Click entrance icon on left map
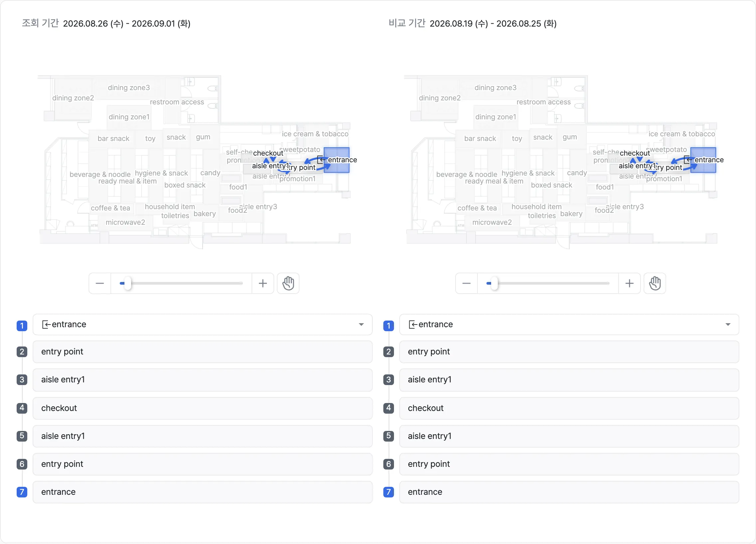Viewport: 756px width, 544px height. coord(321,160)
